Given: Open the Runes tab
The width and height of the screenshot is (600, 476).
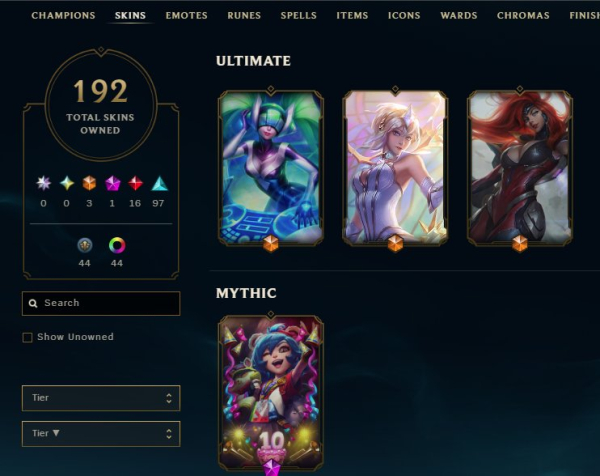Looking at the screenshot, I should click(x=244, y=15).
